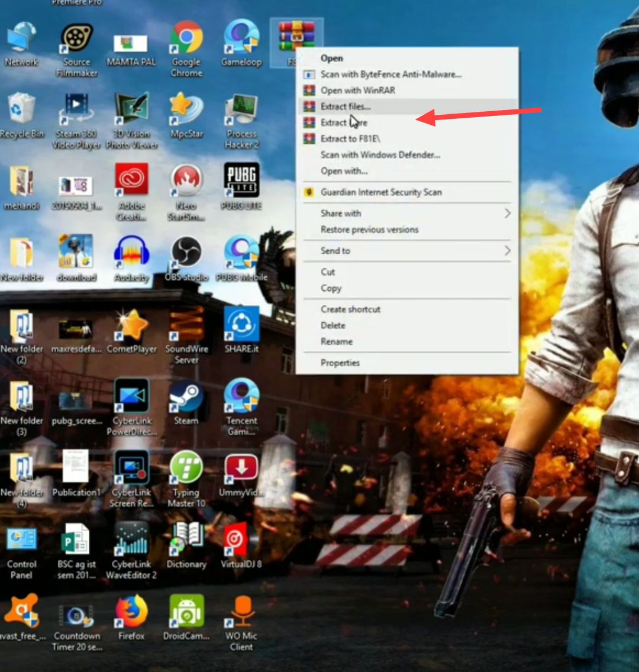Choose Open with... in context menu
639x672 pixels.
pyautogui.click(x=406, y=171)
